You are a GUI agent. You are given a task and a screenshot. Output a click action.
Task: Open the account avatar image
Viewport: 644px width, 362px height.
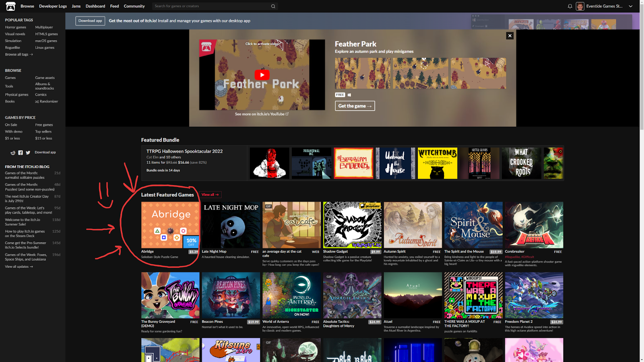click(x=580, y=6)
